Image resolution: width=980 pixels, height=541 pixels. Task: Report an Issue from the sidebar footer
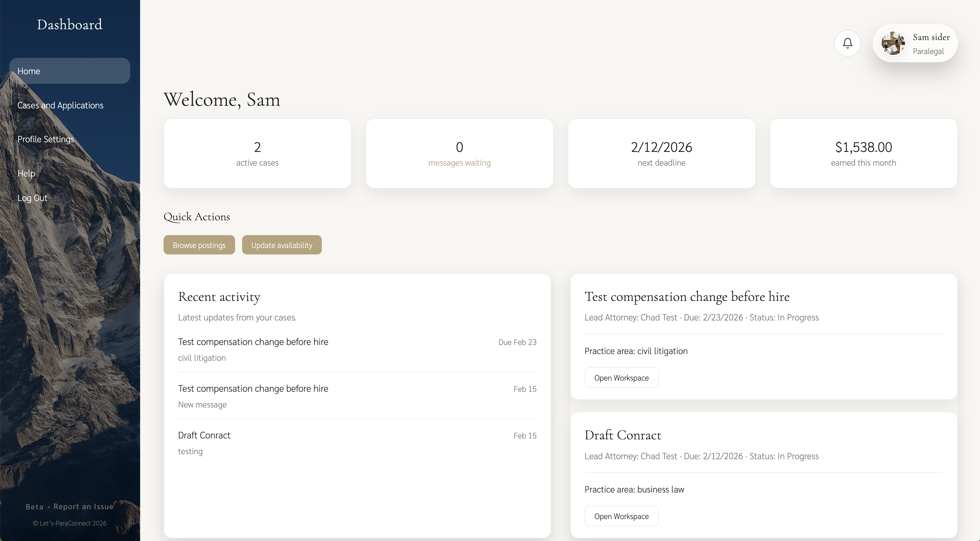pos(83,506)
